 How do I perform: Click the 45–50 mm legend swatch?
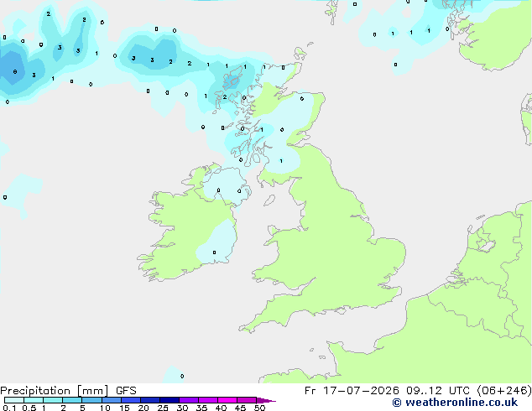(x=247, y=400)
